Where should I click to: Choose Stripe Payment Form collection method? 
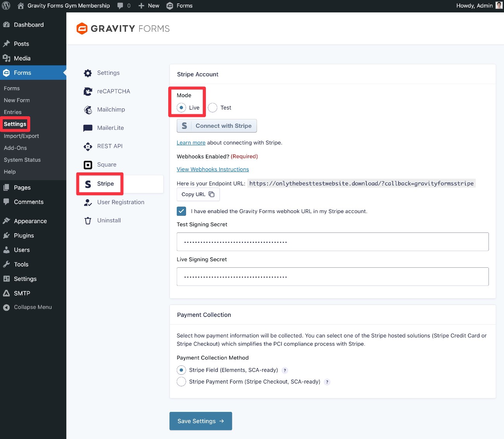coord(181,382)
